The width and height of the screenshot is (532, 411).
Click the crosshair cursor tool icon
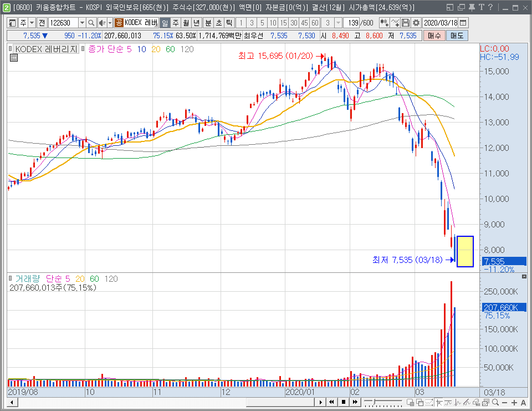coord(439,403)
